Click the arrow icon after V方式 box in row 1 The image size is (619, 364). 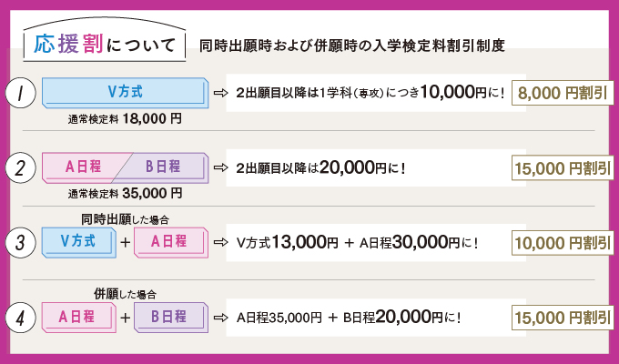[220, 93]
